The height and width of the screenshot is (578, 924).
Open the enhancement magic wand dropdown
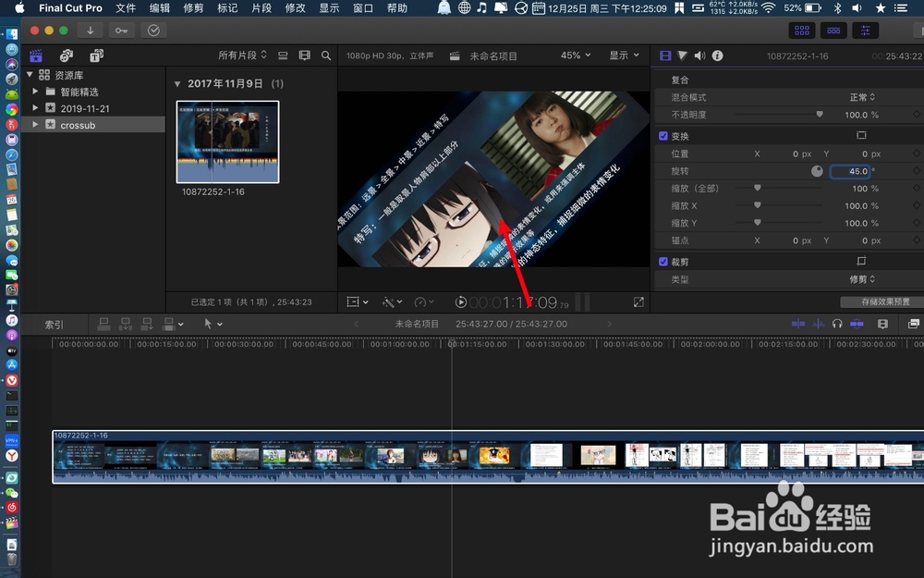coord(392,302)
